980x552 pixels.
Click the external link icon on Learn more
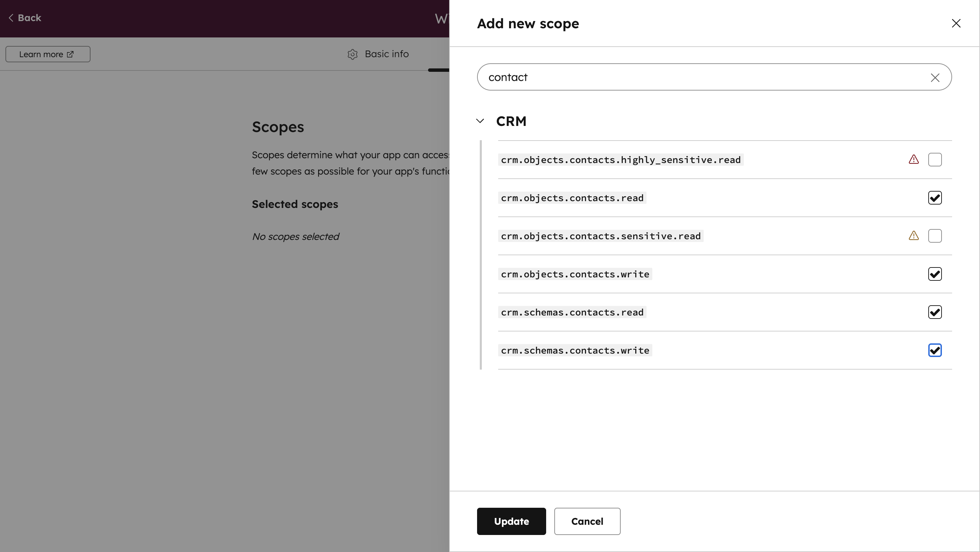70,54
